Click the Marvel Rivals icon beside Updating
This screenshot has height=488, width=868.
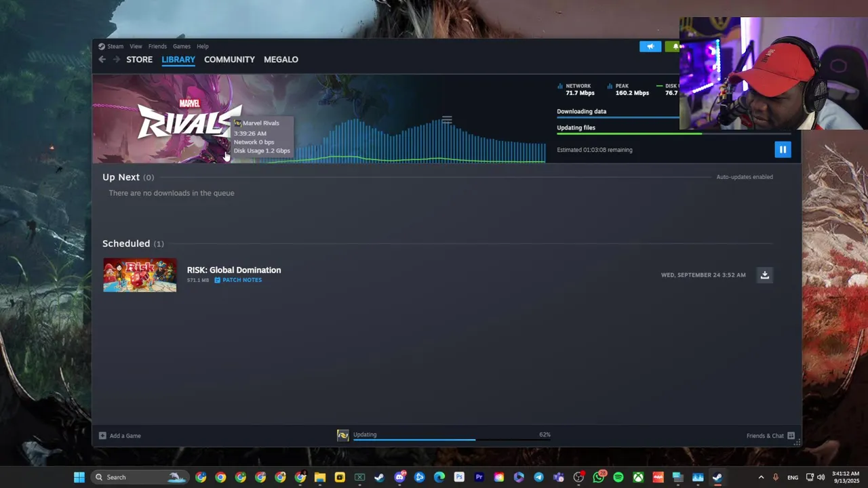coord(343,435)
